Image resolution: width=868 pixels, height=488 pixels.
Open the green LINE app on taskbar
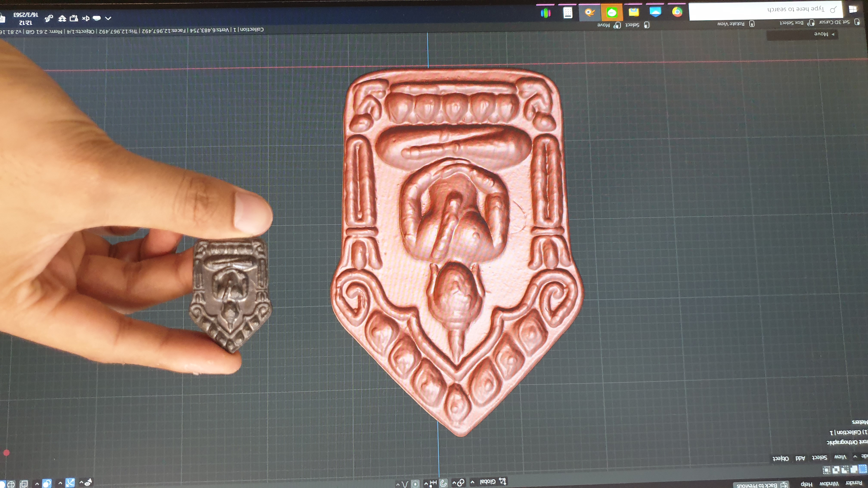612,13
